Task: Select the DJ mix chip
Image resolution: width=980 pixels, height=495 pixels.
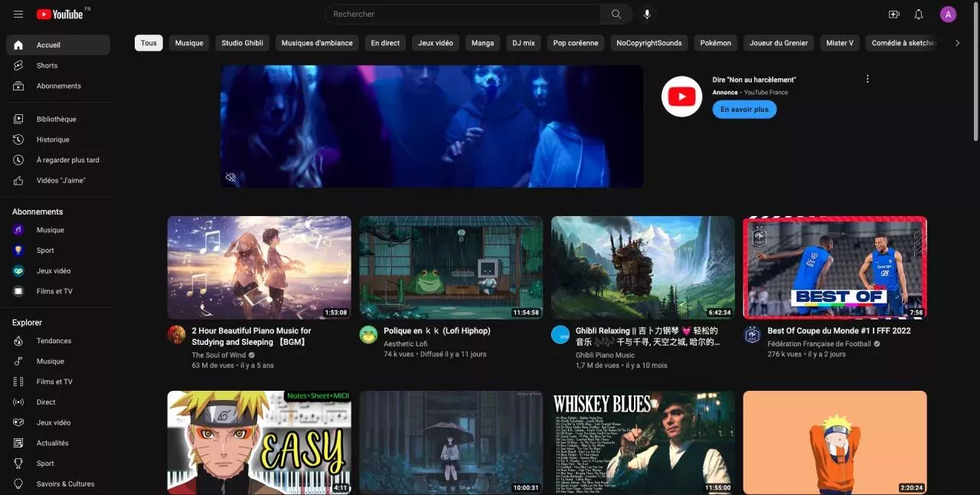Action: tap(524, 43)
